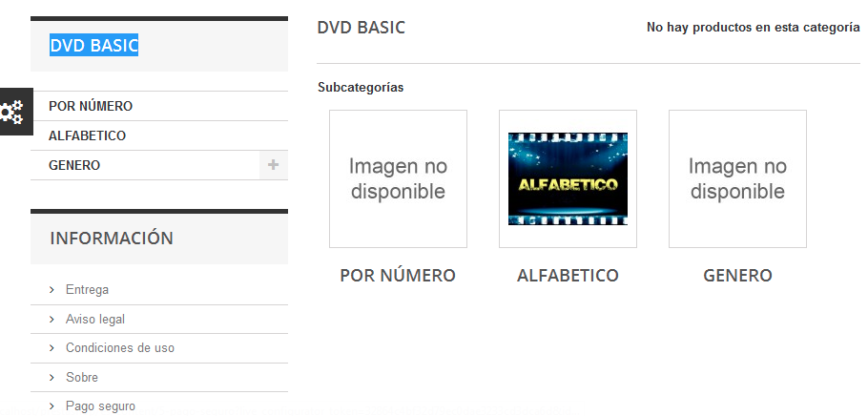Open POR NÚMERO in sidebar menu

[91, 106]
